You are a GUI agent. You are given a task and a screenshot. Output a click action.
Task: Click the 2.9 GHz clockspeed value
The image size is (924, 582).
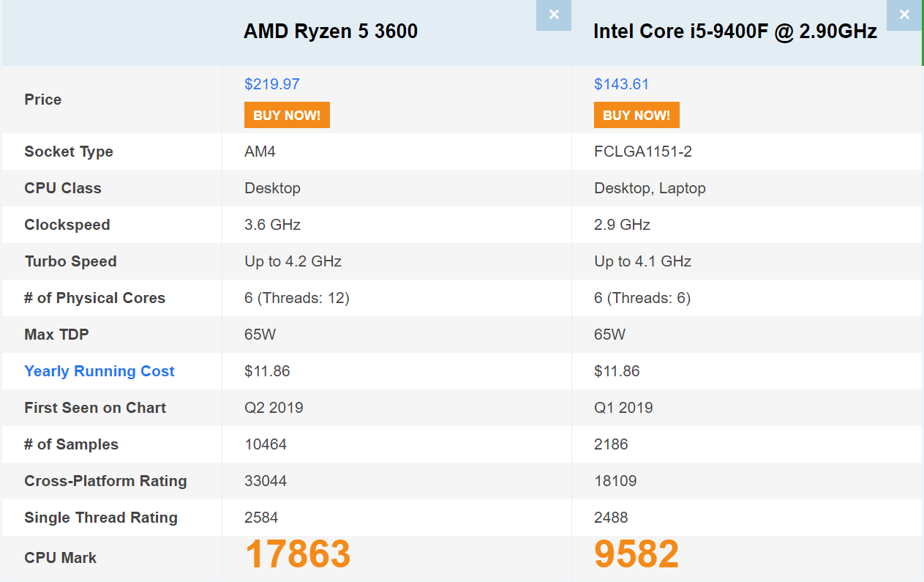pyautogui.click(x=623, y=225)
